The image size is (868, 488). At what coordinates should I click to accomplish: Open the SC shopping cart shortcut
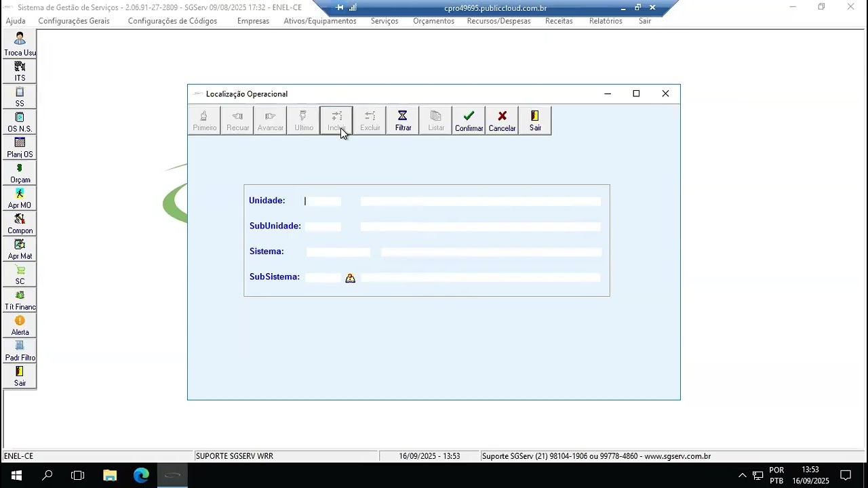(x=20, y=274)
